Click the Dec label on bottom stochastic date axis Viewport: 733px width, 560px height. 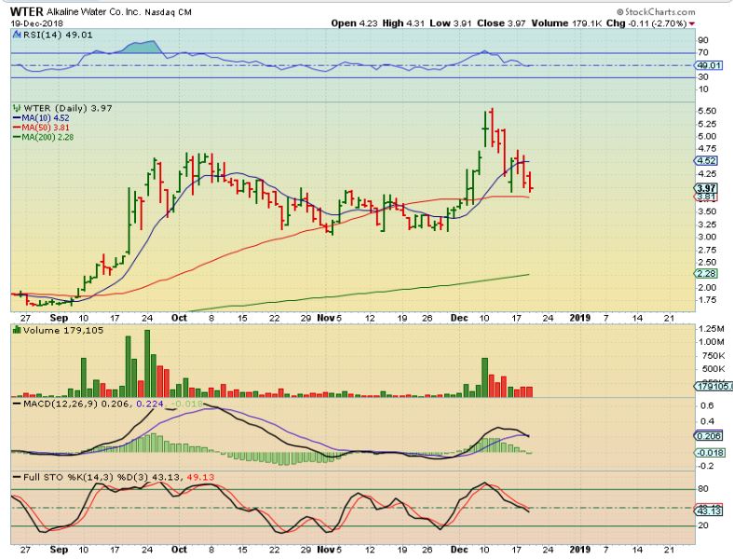click(459, 550)
